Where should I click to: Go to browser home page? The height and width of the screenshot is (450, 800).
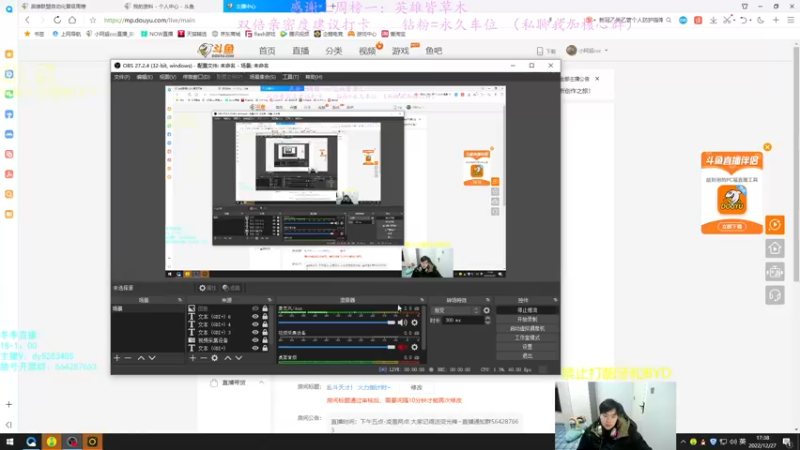click(72, 20)
